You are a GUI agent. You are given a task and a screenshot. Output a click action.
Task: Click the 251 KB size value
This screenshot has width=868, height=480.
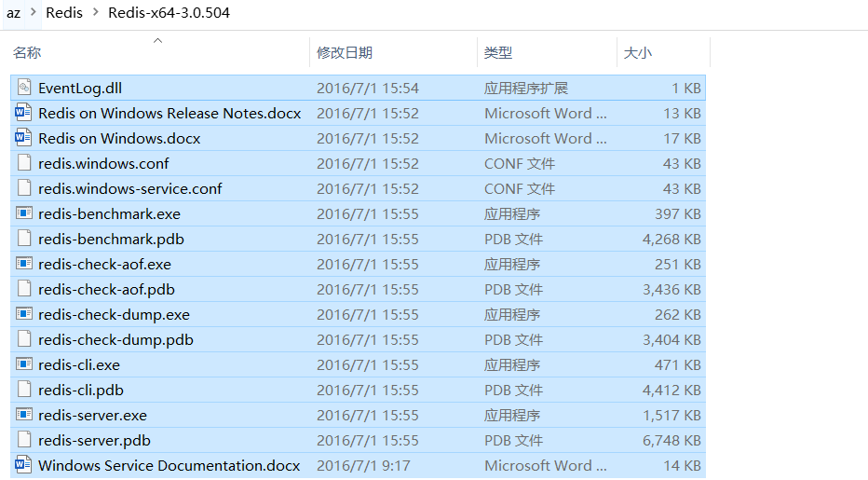click(678, 265)
